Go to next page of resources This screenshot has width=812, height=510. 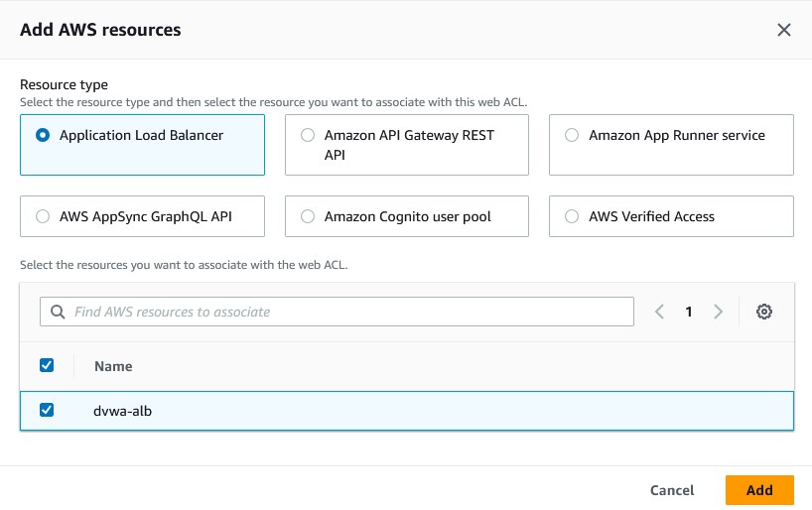click(x=718, y=312)
